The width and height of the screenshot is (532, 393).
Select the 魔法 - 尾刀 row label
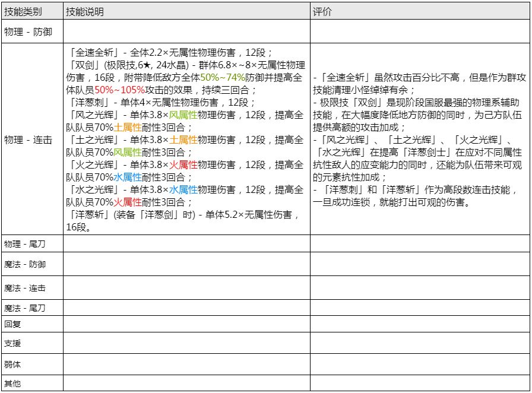coord(25,308)
